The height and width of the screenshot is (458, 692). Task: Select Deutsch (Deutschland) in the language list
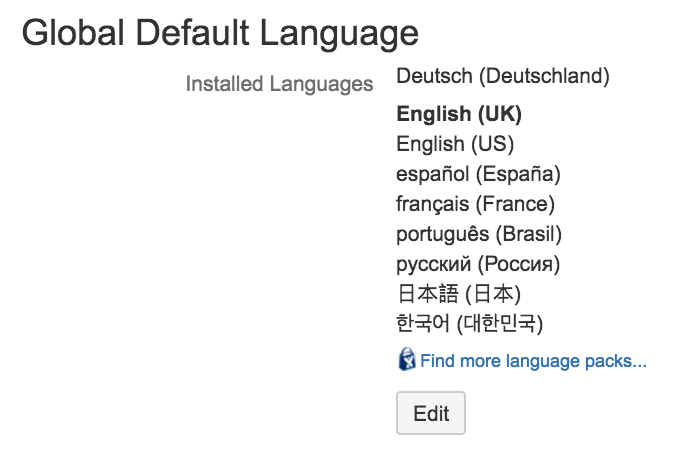pyautogui.click(x=503, y=76)
